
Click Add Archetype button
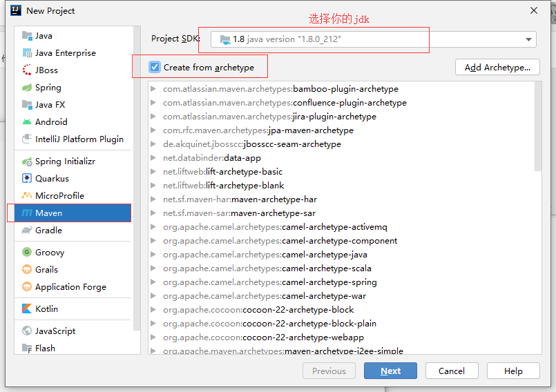pyautogui.click(x=497, y=67)
